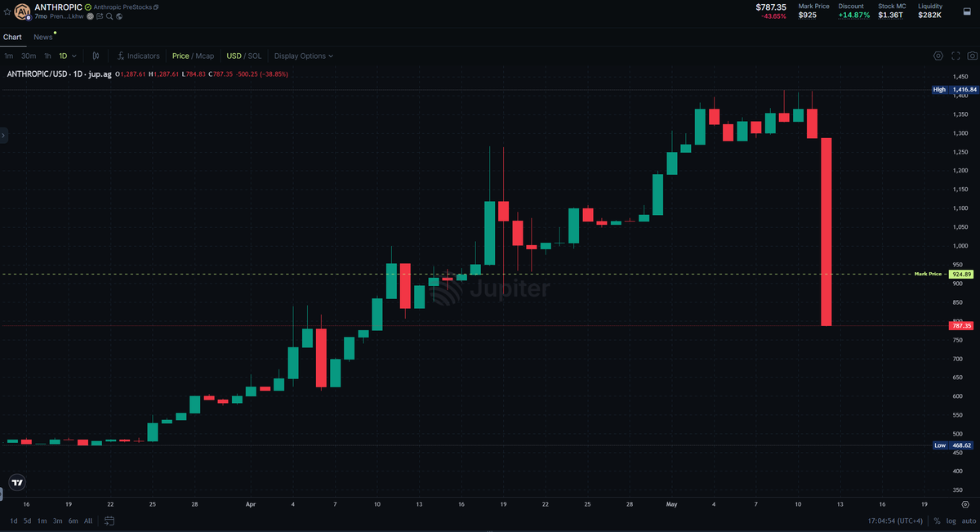The height and width of the screenshot is (532, 980).
Task: Switch to the Chart tab
Action: tap(12, 37)
